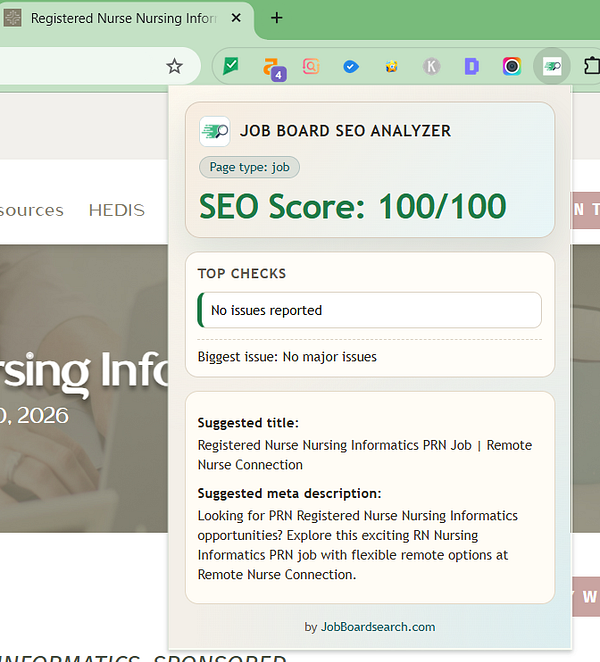
Task: Select the suggested title text
Action: tap(365, 455)
